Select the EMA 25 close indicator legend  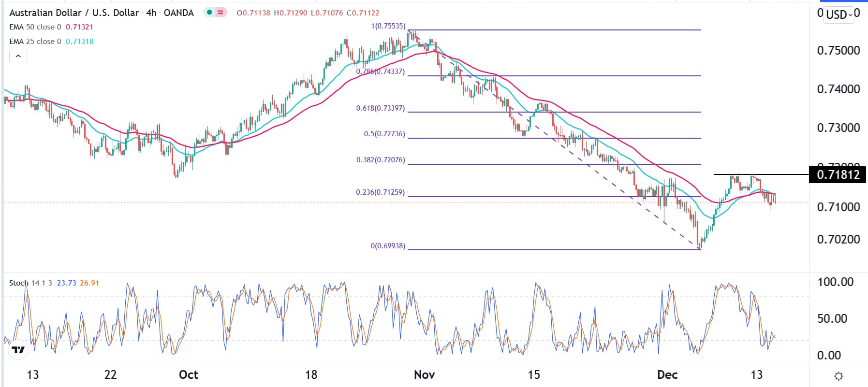tap(35, 42)
